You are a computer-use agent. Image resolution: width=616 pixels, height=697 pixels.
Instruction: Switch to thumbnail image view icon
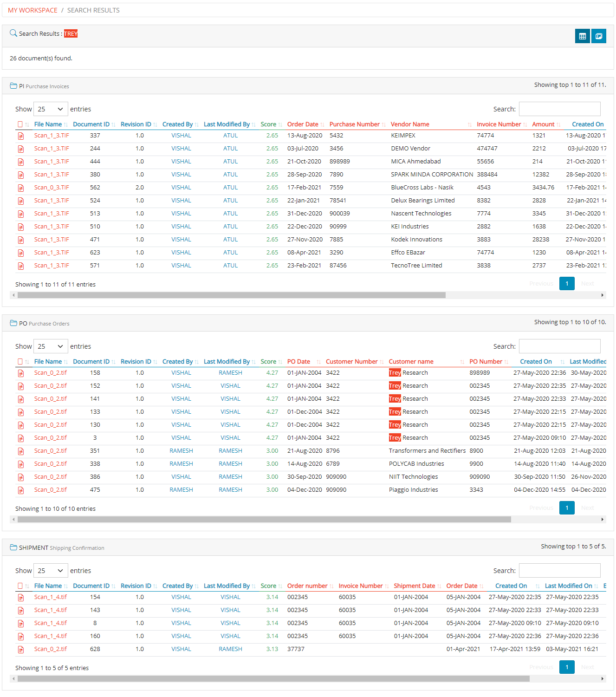pos(599,36)
